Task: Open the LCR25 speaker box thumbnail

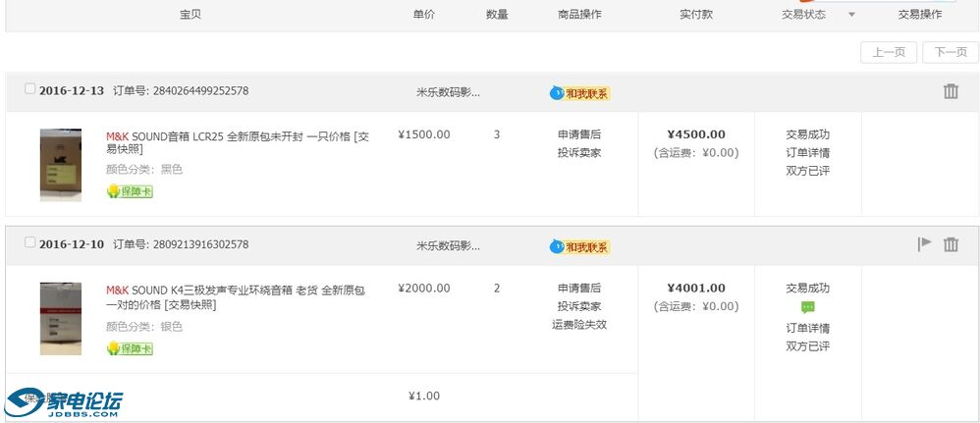Action: click(61, 165)
